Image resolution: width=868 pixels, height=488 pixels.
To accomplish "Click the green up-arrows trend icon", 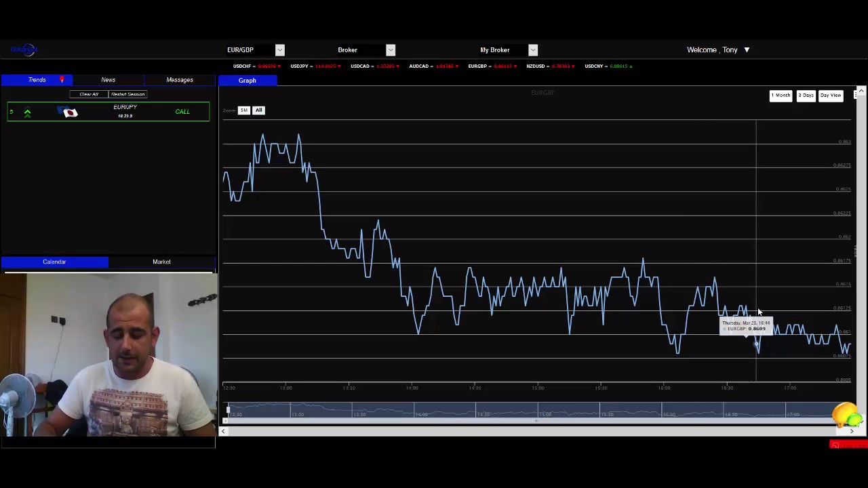I will pyautogui.click(x=27, y=113).
